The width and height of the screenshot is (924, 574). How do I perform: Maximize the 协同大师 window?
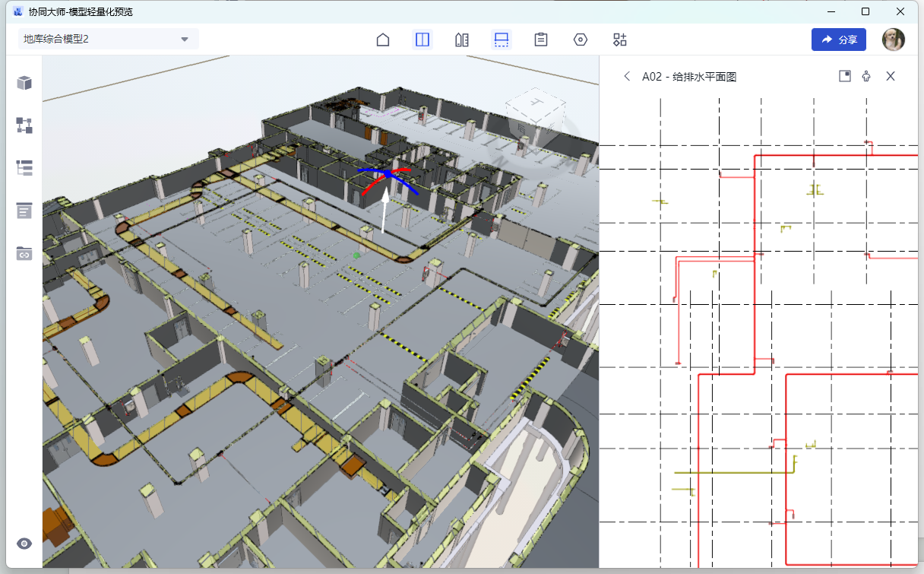pyautogui.click(x=865, y=11)
